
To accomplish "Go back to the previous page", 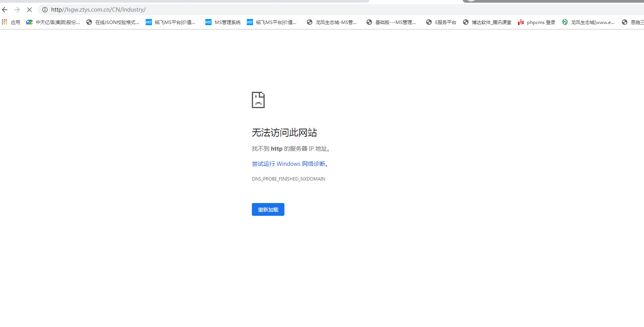I will click(5, 10).
